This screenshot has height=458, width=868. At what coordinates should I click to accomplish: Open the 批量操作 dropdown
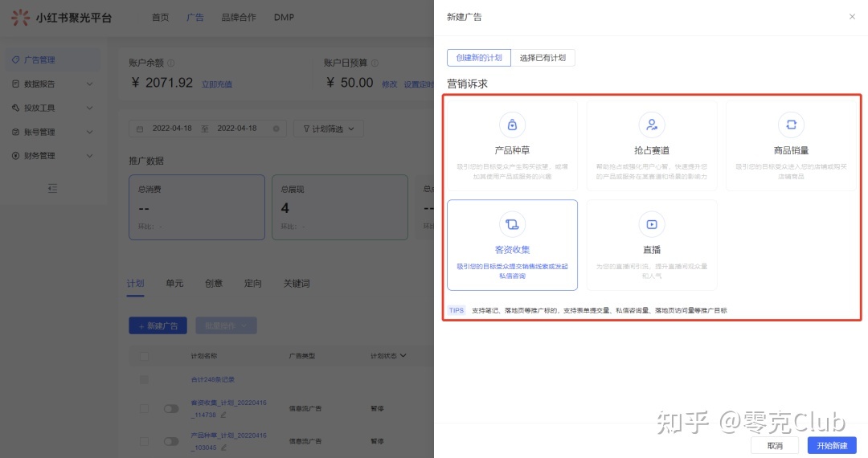click(226, 325)
